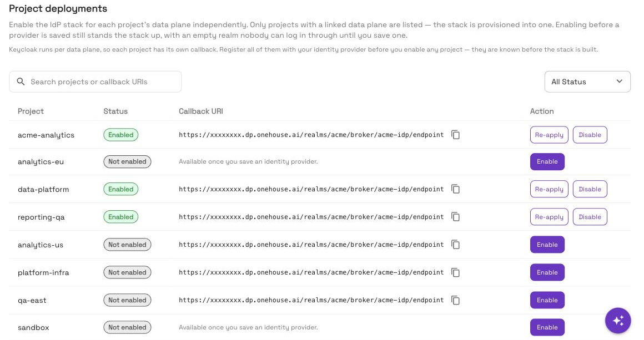Viewport: 644px width, 340px height.
Task: Disable the data-platform project
Action: tap(590, 189)
